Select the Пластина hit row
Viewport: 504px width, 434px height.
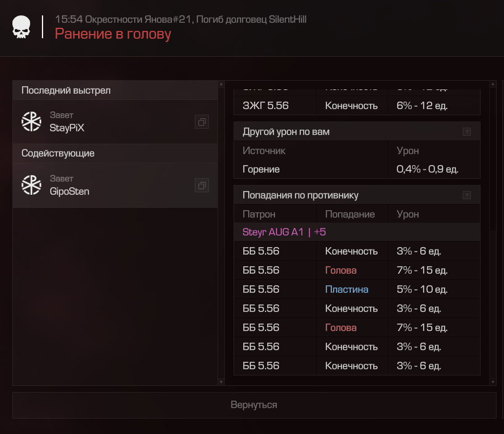point(357,289)
